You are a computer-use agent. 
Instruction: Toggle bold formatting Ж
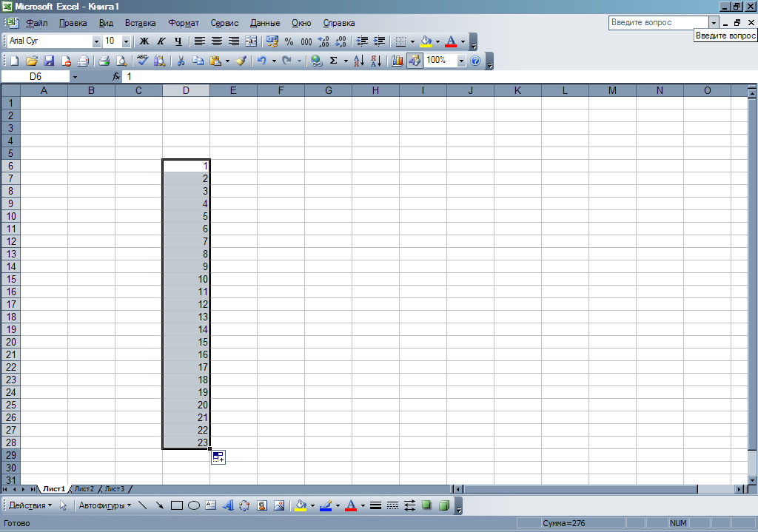point(144,41)
